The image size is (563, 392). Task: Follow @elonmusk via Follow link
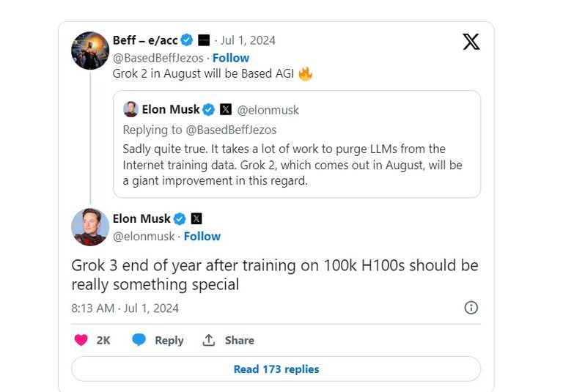point(202,236)
